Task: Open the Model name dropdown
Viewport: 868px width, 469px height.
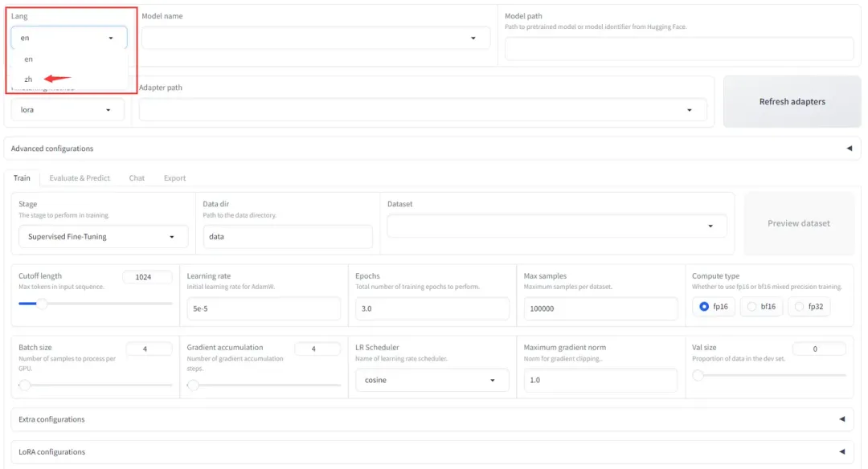Action: 316,38
